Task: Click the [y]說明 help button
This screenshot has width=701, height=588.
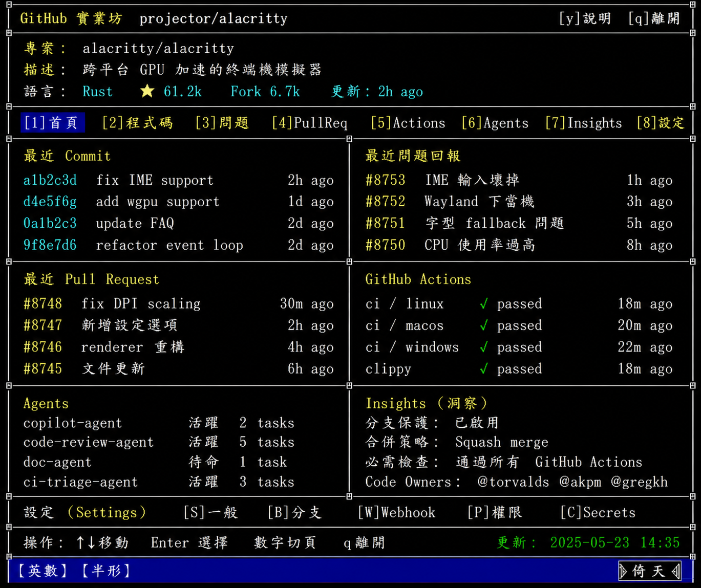Action: (x=585, y=18)
